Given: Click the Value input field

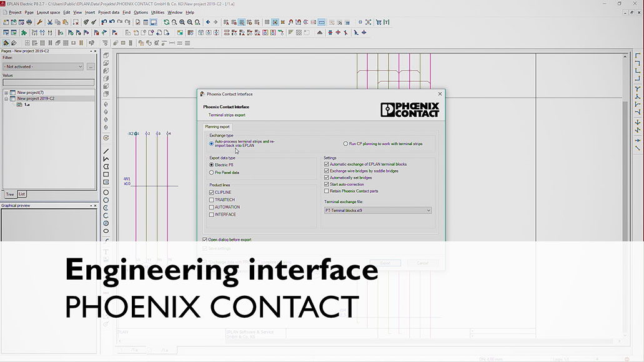Looking at the screenshot, I should coord(49,82).
